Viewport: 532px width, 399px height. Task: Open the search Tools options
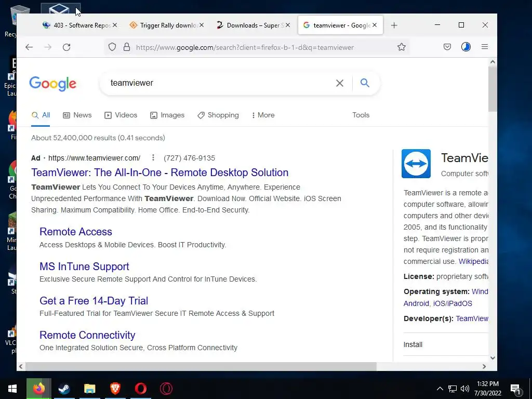pyautogui.click(x=361, y=115)
